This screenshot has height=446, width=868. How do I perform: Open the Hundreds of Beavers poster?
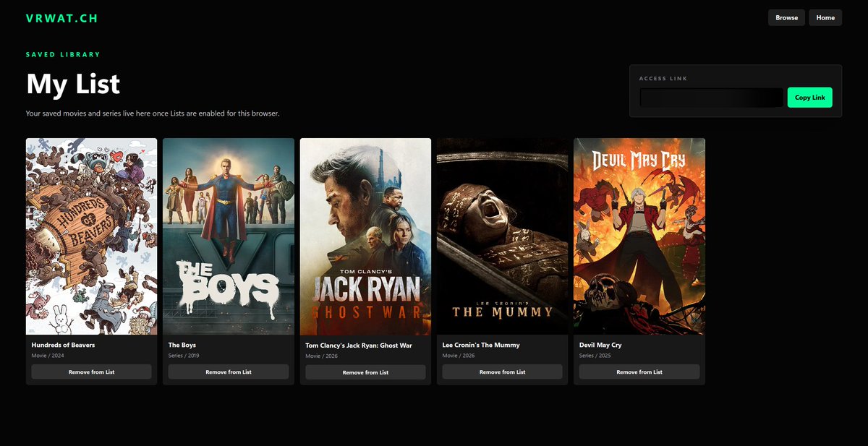point(91,236)
